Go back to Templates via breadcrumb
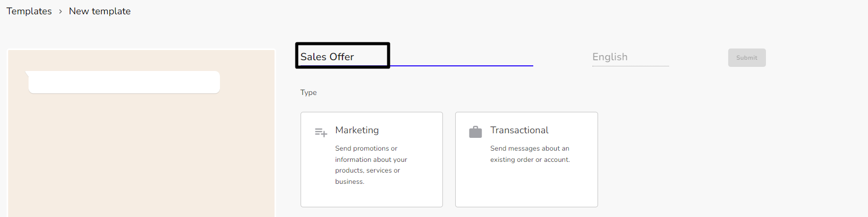This screenshot has width=868, height=217. tap(29, 11)
